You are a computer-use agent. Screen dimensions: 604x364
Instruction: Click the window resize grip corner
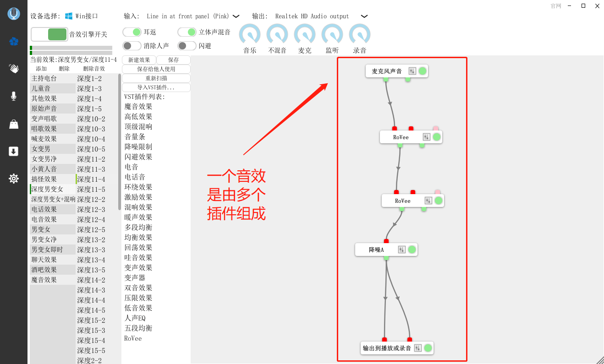pos(599,359)
